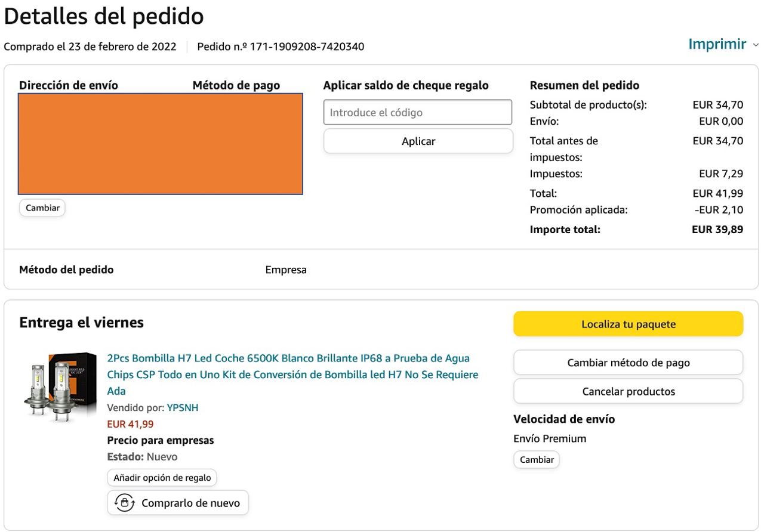Visit the YPSNH seller link
The width and height of the screenshot is (764, 532).
pos(183,408)
